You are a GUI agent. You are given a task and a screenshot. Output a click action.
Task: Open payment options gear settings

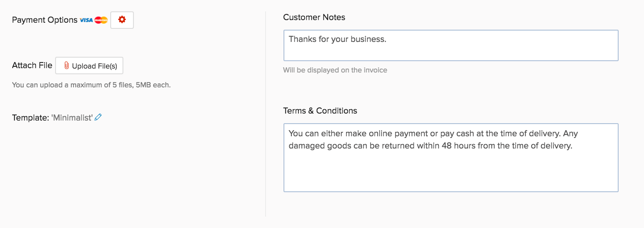pos(122,20)
